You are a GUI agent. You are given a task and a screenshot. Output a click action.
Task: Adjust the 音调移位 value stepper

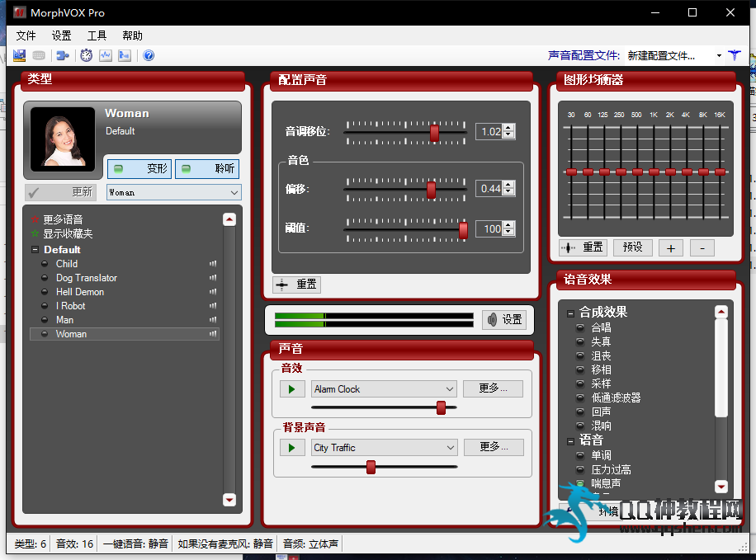click(x=508, y=131)
